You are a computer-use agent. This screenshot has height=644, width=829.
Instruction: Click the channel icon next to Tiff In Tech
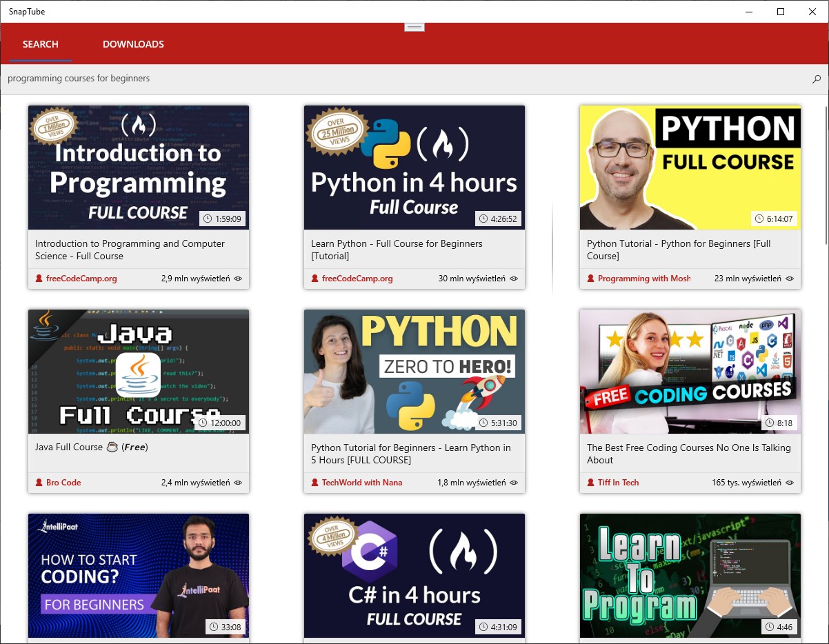pos(590,483)
